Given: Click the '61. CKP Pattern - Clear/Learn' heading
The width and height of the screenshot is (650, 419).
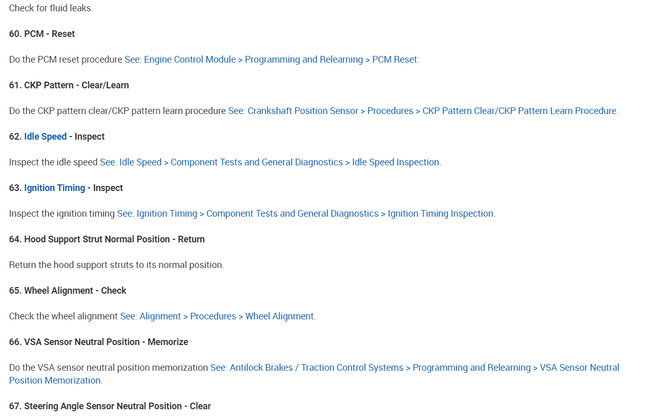Looking at the screenshot, I should tap(67, 84).
